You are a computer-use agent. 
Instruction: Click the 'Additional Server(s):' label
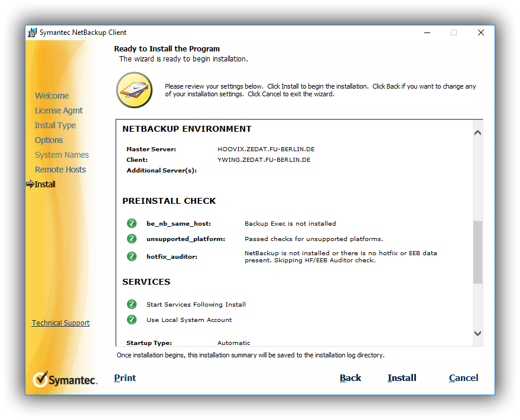click(x=161, y=170)
